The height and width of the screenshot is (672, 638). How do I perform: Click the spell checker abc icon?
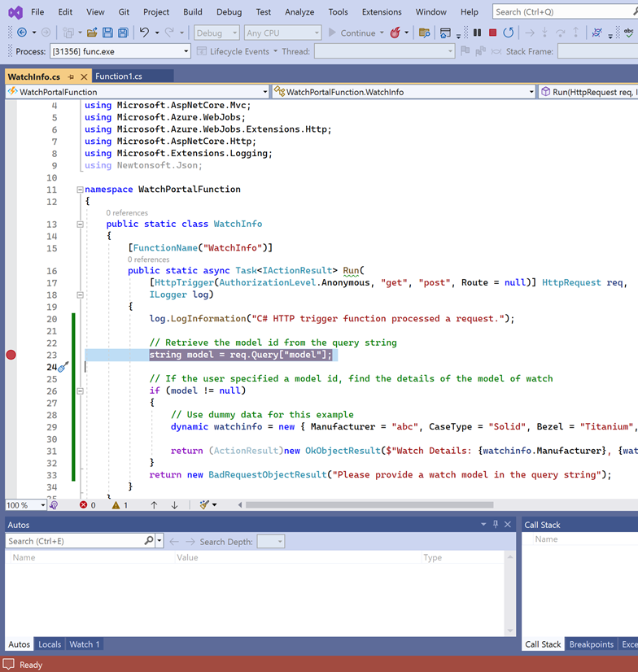[x=629, y=33]
